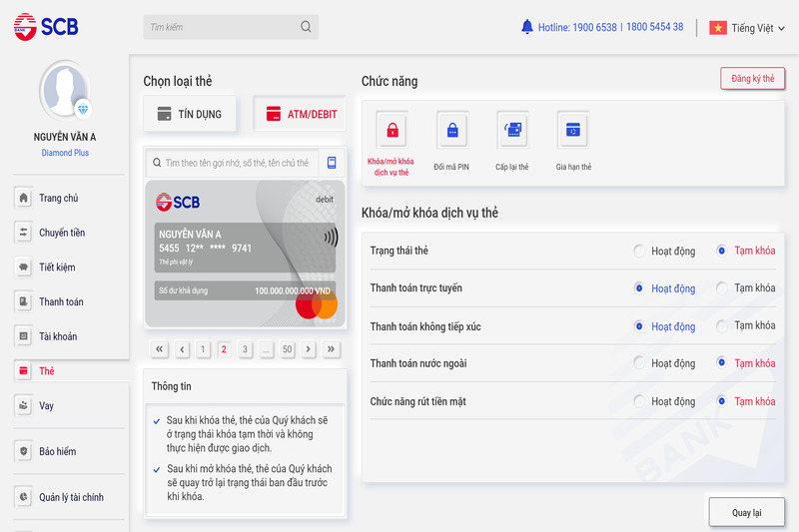Click the Trang chủ home icon
The height and width of the screenshot is (532, 799).
click(23, 198)
